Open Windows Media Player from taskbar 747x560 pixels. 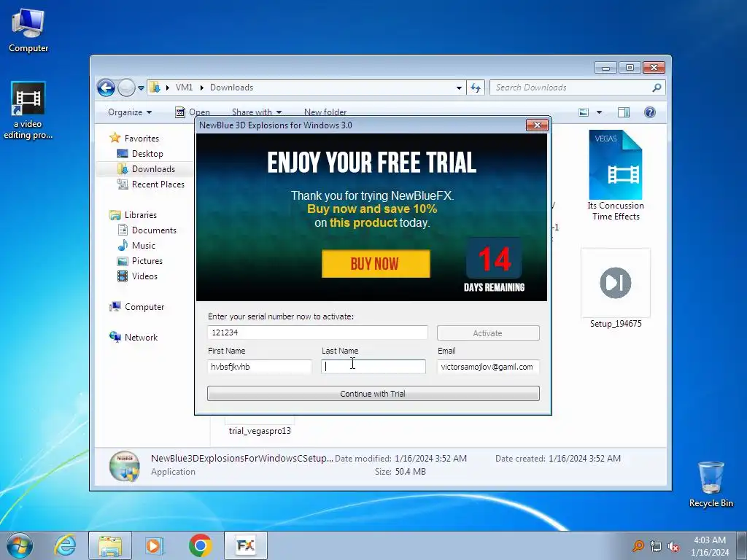pyautogui.click(x=155, y=545)
